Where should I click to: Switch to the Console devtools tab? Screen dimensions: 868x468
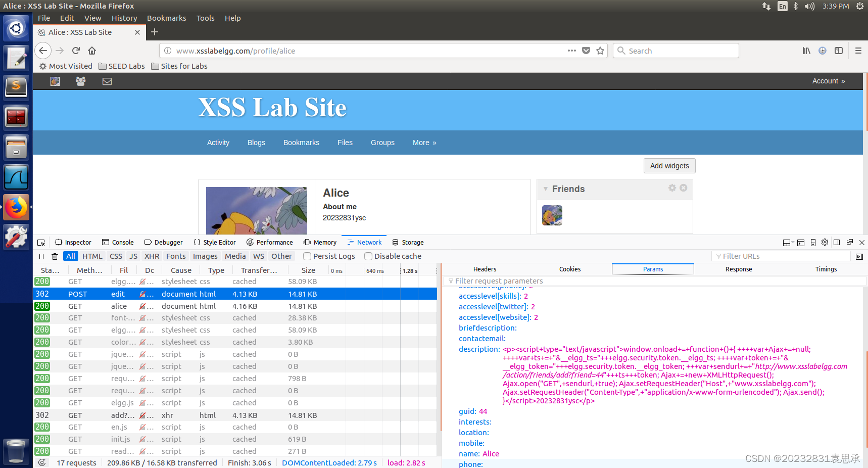click(x=118, y=243)
